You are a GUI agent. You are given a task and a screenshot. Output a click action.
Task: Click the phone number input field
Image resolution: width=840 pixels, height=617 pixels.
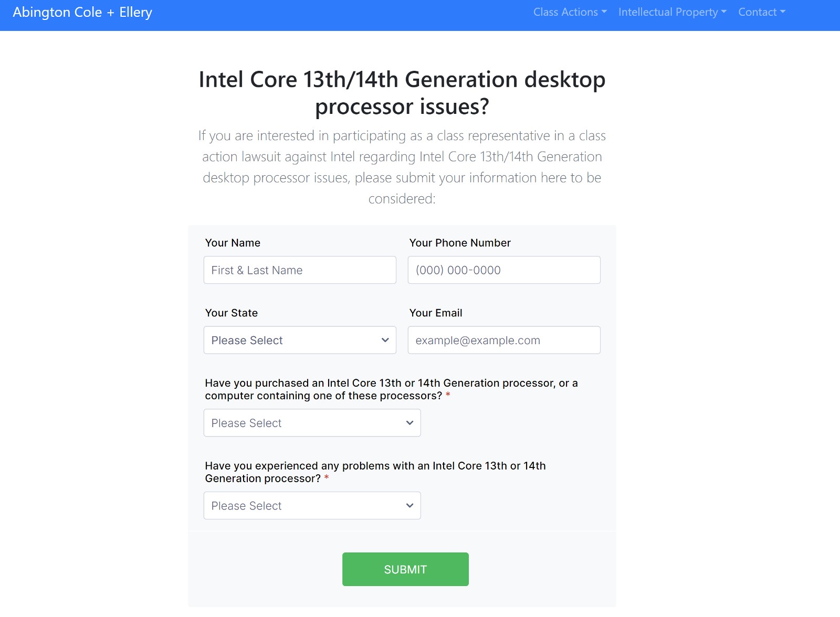click(x=504, y=270)
